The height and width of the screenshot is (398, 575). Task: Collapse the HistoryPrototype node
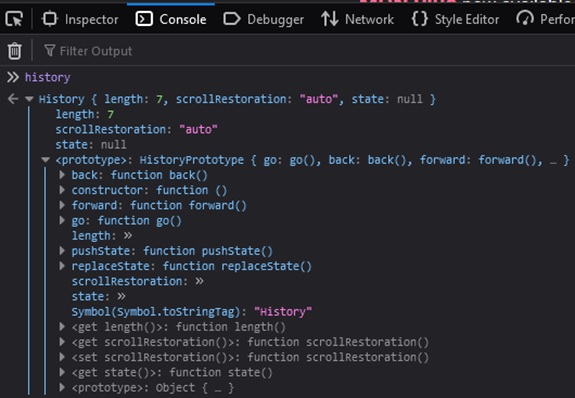(46, 160)
